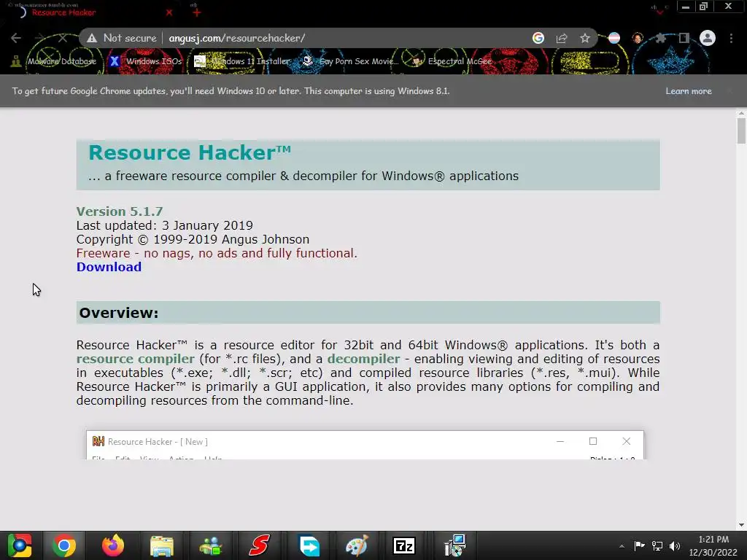Screen dimensions: 747x560
Task: Select the Resource Hacker browser tab
Action: (x=94, y=12)
